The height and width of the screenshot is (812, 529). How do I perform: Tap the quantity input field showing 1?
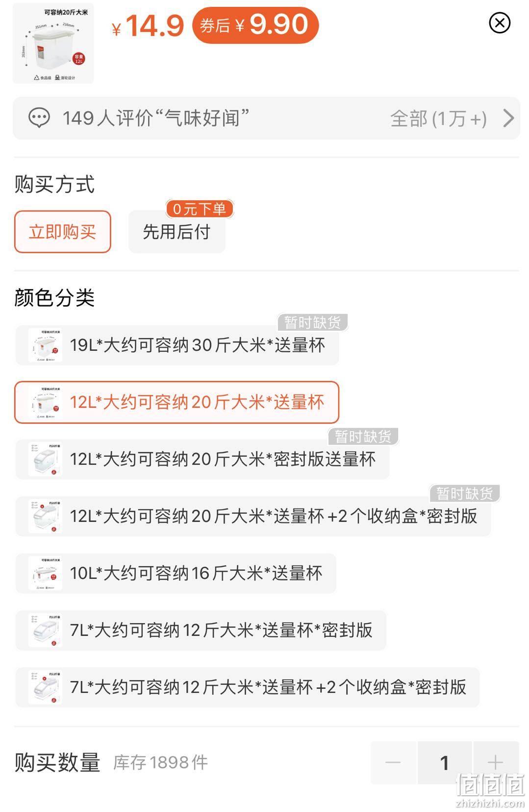(445, 762)
